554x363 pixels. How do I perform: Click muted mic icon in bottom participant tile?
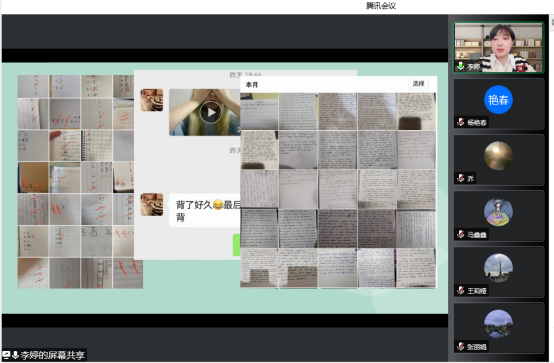(460, 346)
